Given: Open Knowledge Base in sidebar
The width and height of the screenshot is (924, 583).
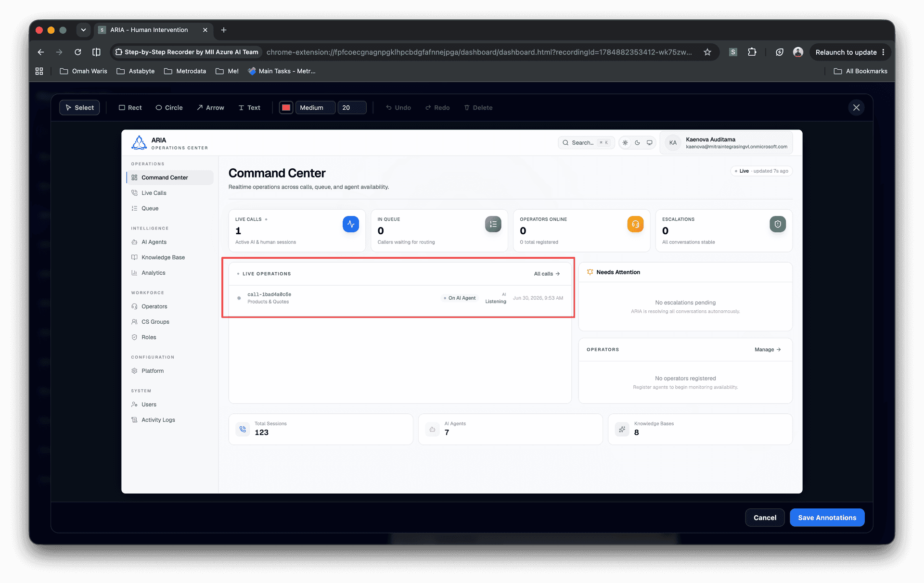Looking at the screenshot, I should (170, 257).
